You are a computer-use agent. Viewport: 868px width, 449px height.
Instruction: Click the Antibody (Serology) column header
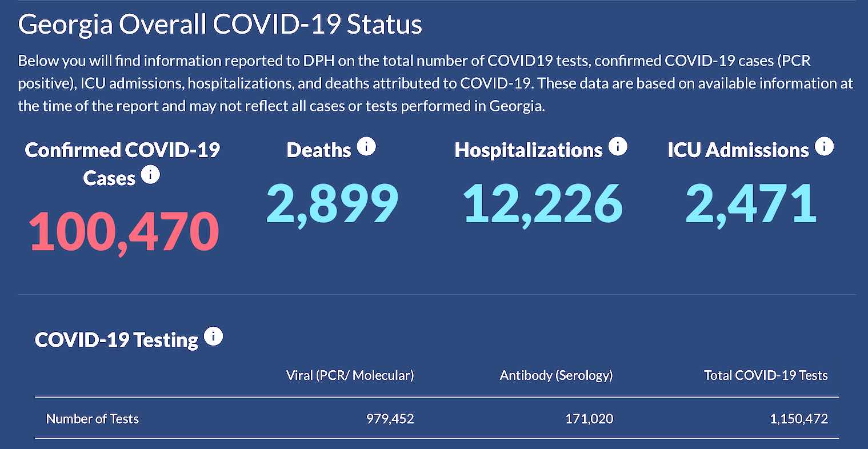557,375
